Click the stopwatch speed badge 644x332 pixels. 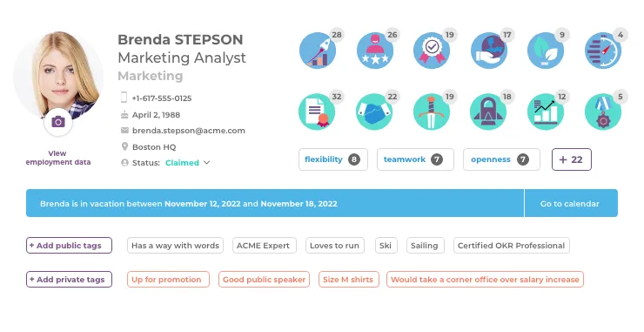click(x=603, y=51)
